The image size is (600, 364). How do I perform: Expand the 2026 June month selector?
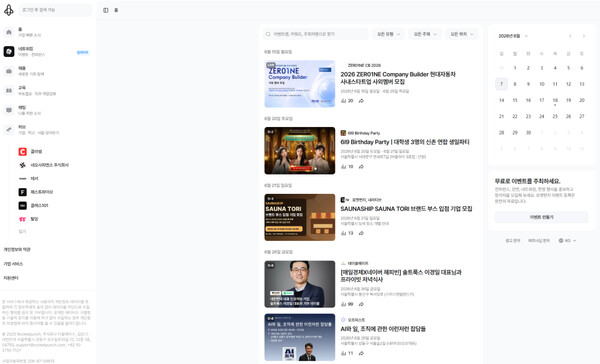[513, 36]
